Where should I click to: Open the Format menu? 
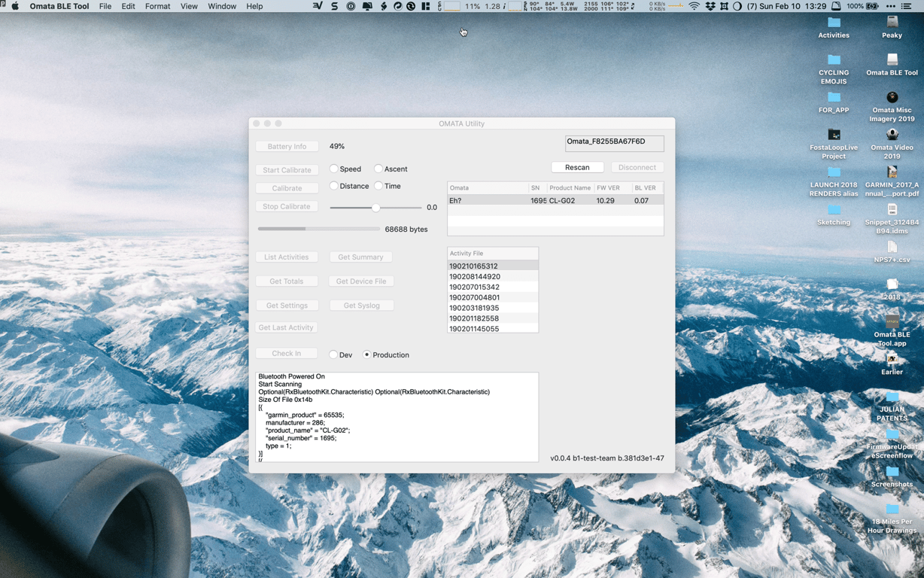(x=157, y=6)
